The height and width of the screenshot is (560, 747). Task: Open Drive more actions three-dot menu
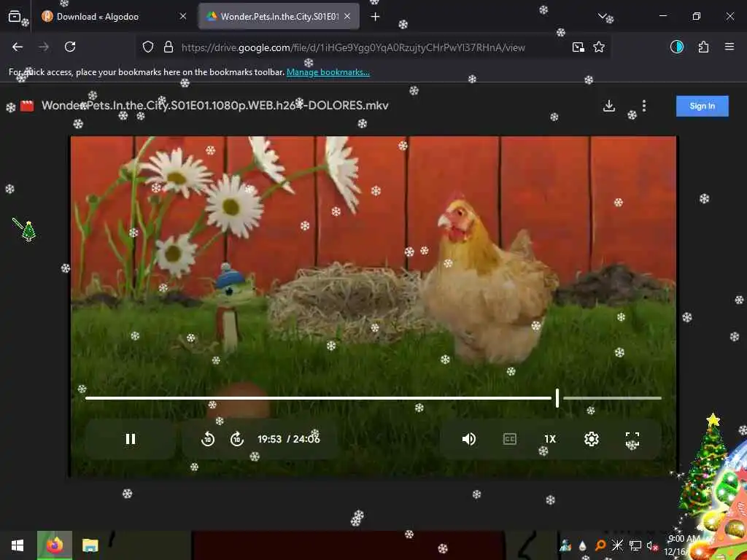tap(643, 106)
